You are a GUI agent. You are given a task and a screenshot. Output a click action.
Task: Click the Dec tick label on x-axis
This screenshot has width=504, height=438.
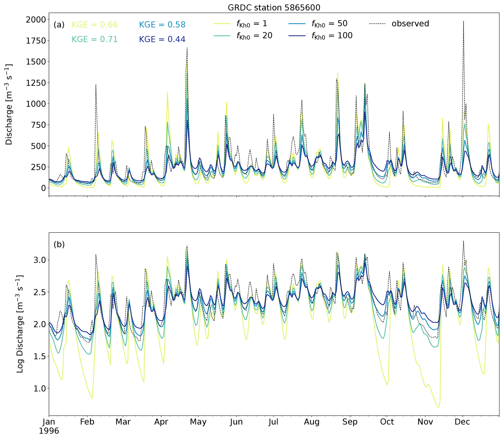[462, 422]
